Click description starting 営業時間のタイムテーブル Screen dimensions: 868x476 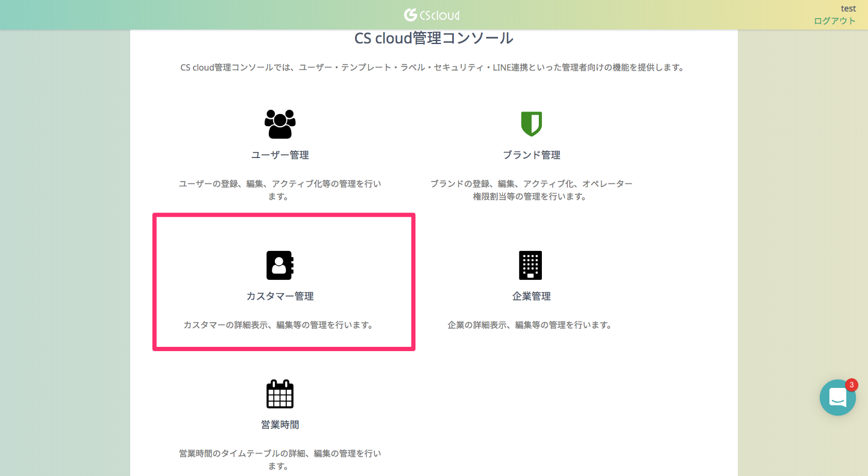point(280,460)
